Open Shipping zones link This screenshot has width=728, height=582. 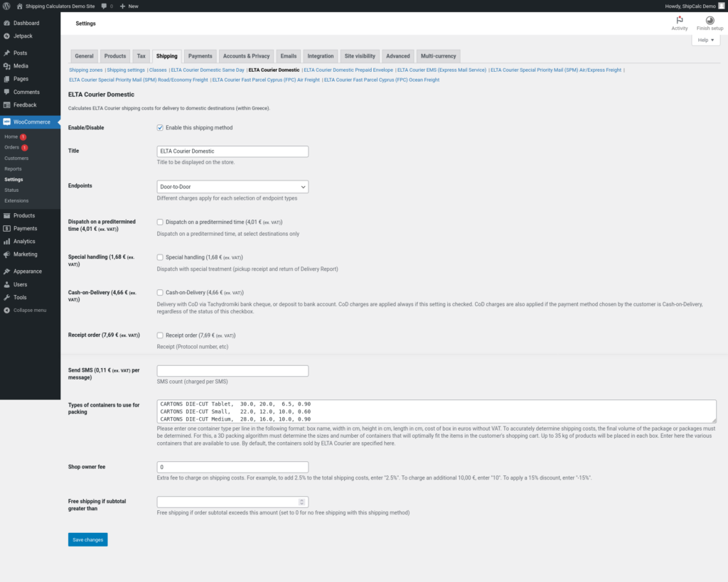click(86, 70)
